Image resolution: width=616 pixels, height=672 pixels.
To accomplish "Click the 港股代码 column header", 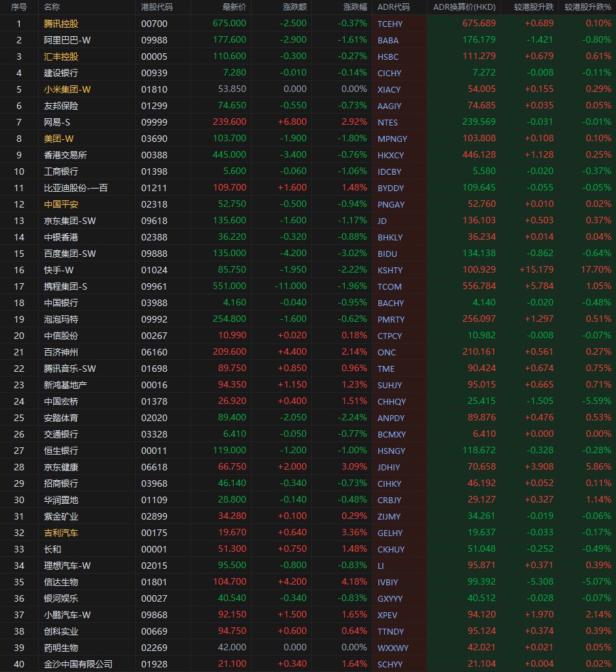I will coord(157,7).
